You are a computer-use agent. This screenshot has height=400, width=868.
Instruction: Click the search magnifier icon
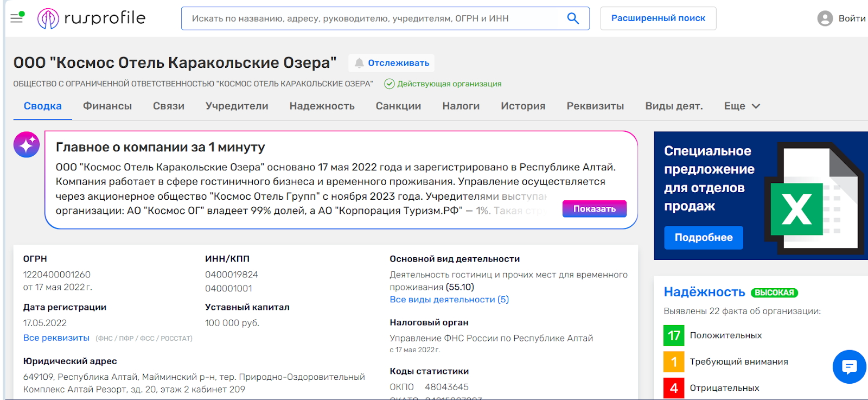click(x=573, y=18)
